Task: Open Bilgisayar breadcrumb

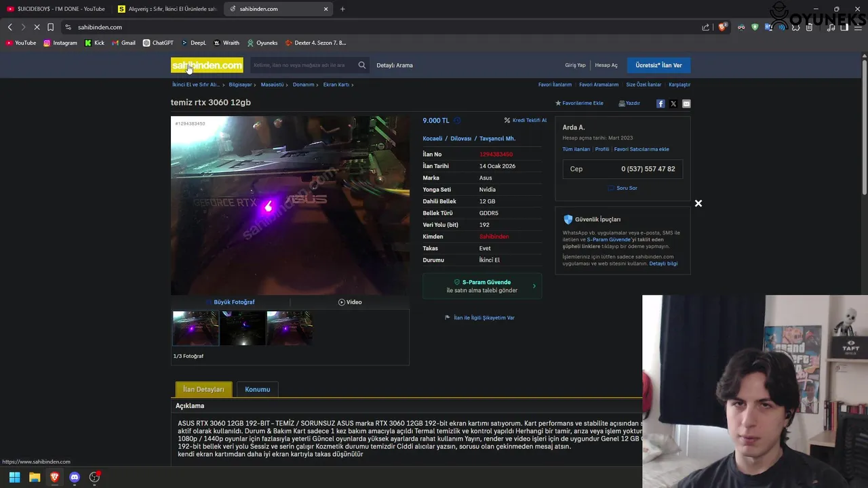Action: pos(240,85)
